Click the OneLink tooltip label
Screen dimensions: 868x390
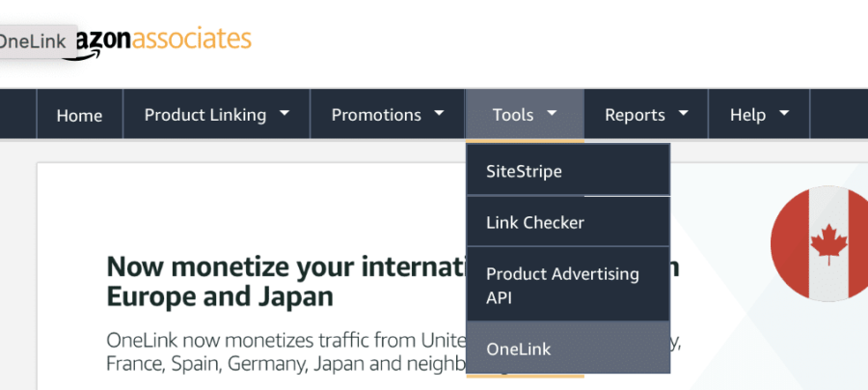(x=34, y=42)
